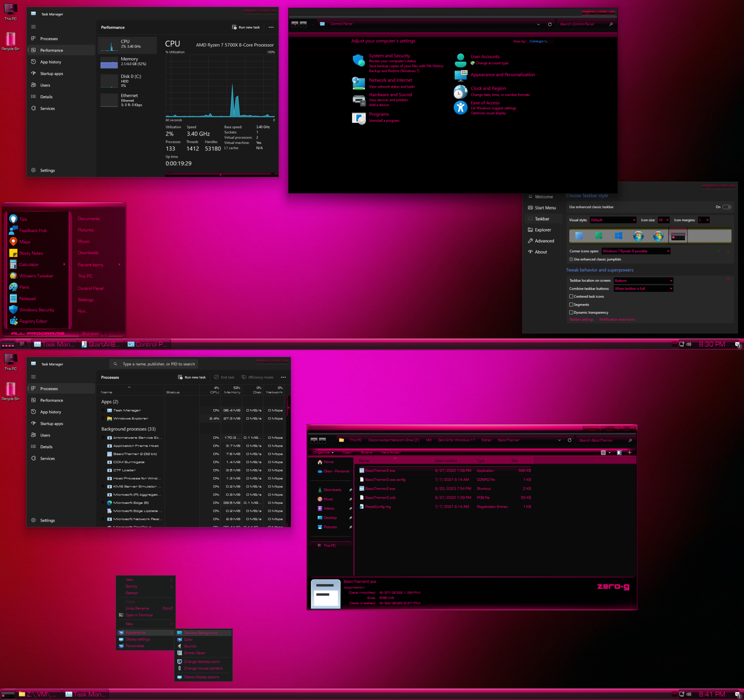The image size is (744, 700).
Task: Check the Centered task icons option
Action: [571, 296]
